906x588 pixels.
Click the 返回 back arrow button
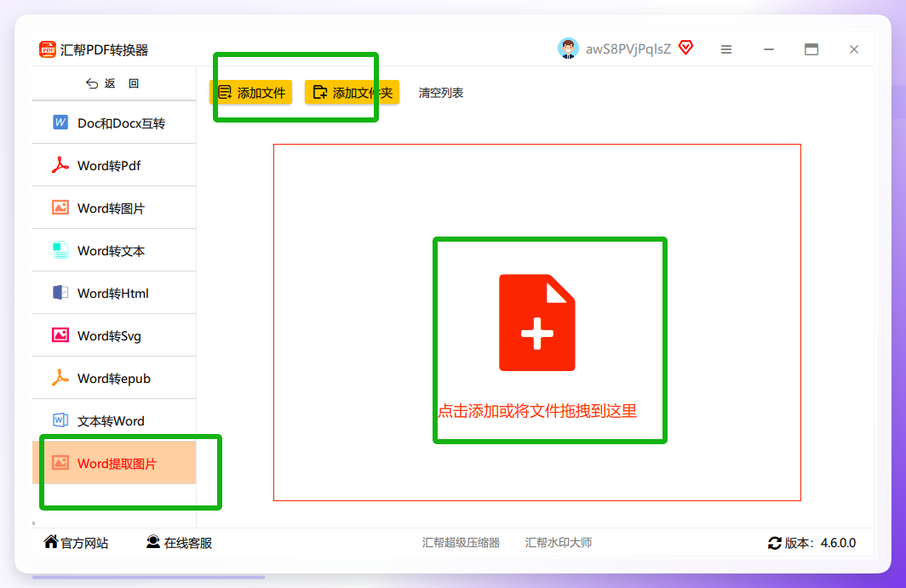(x=112, y=83)
